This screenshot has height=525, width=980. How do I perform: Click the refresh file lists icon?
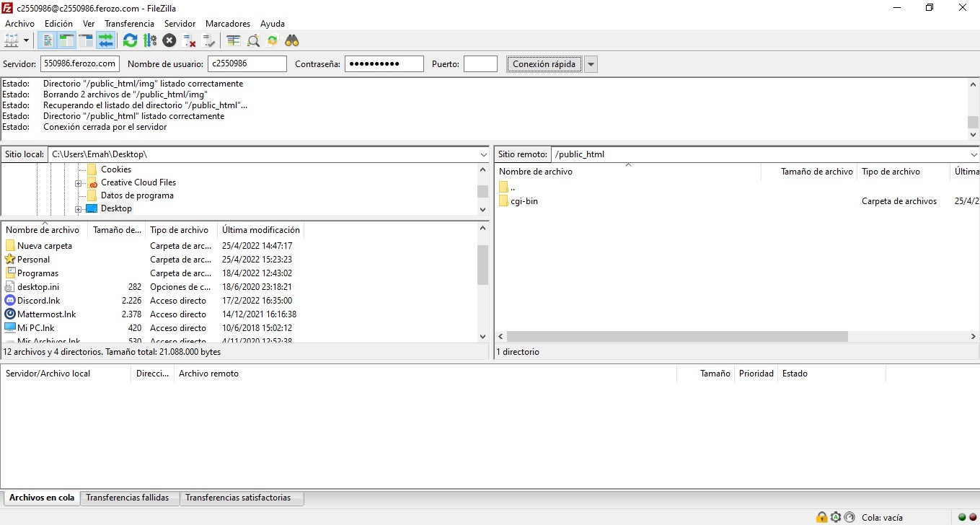pos(130,40)
